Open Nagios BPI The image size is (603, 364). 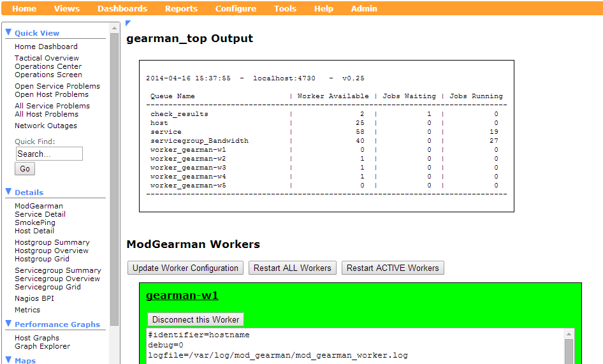[x=34, y=298]
